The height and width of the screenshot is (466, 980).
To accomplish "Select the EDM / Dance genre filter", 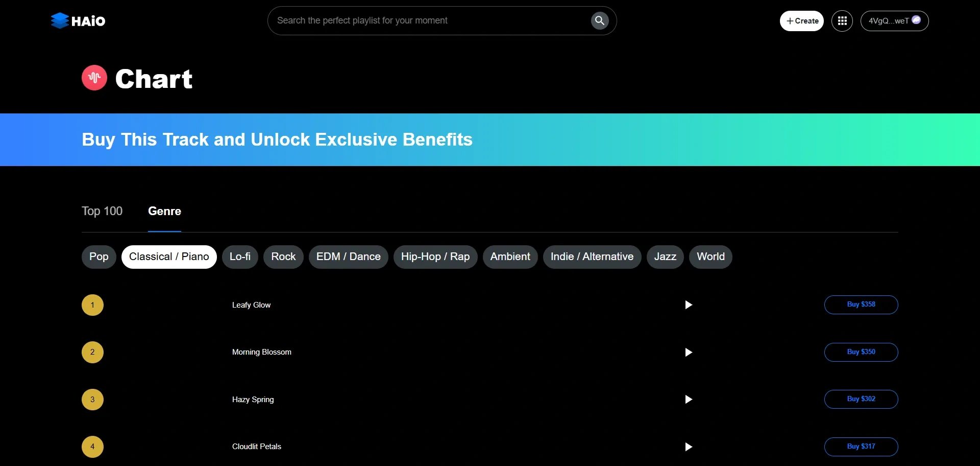I will click(x=349, y=257).
